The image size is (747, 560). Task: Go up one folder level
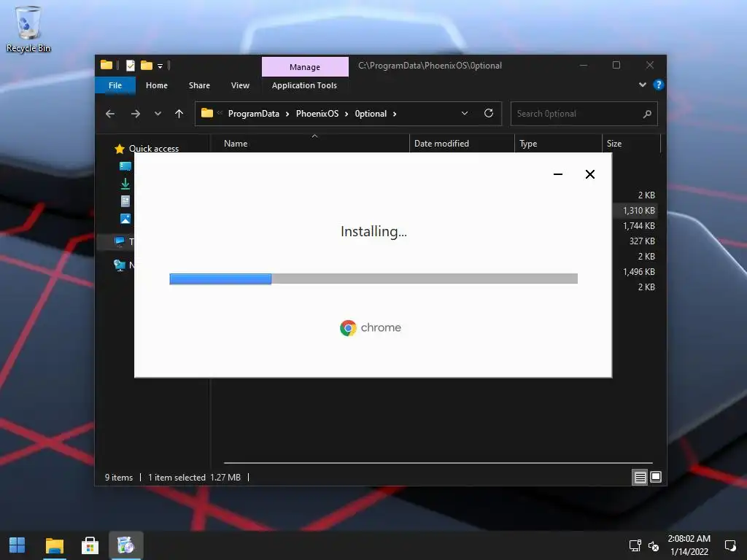pyautogui.click(x=179, y=114)
